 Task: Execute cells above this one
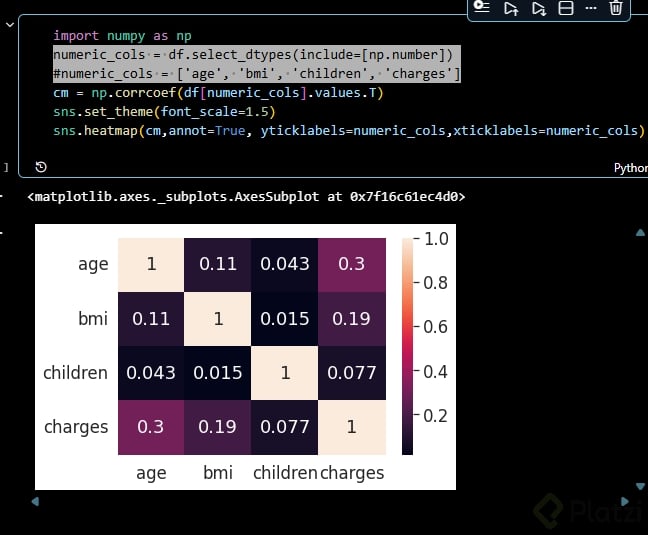pyautogui.click(x=511, y=8)
